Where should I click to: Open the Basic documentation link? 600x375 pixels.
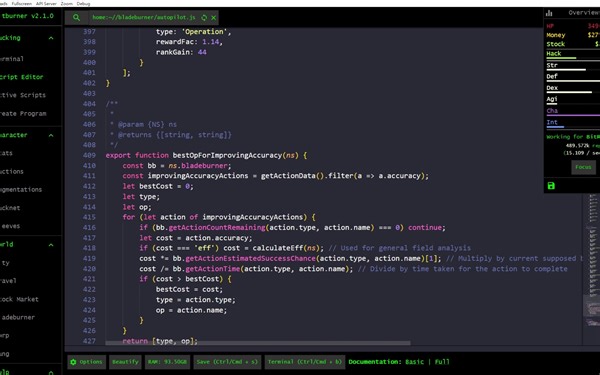tap(414, 362)
